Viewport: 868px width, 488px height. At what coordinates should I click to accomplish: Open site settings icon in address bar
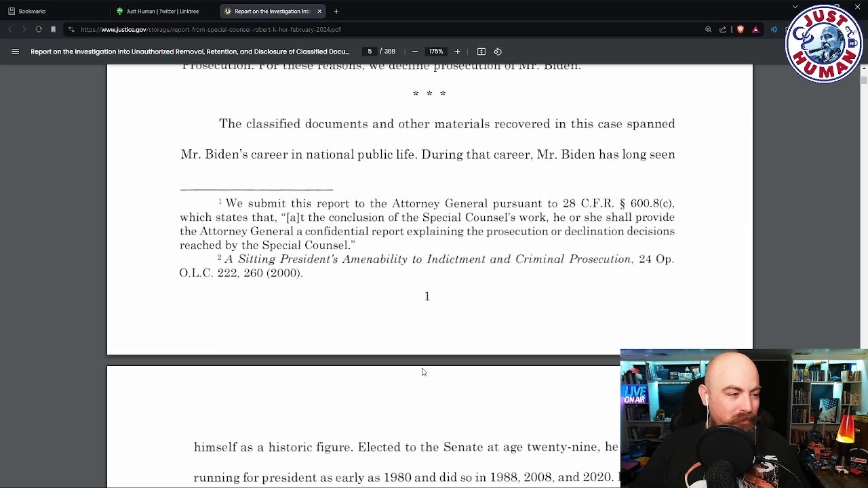pos(71,29)
